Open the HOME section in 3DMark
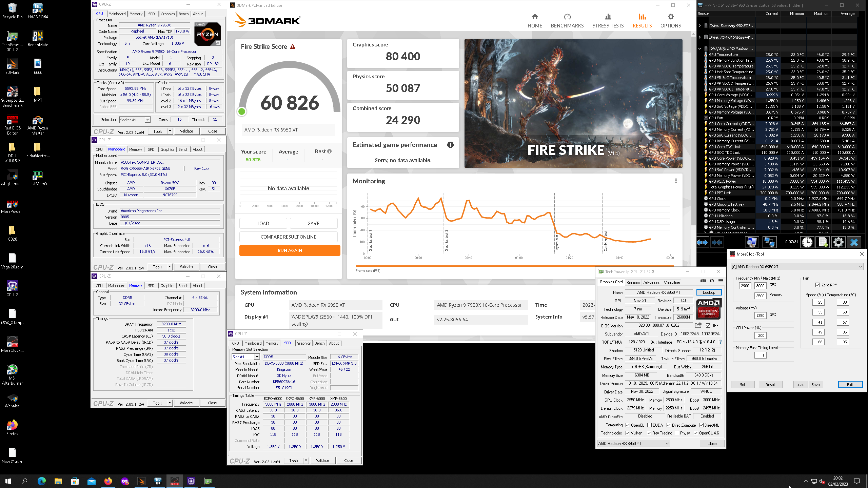The height and width of the screenshot is (488, 868). [x=535, y=21]
